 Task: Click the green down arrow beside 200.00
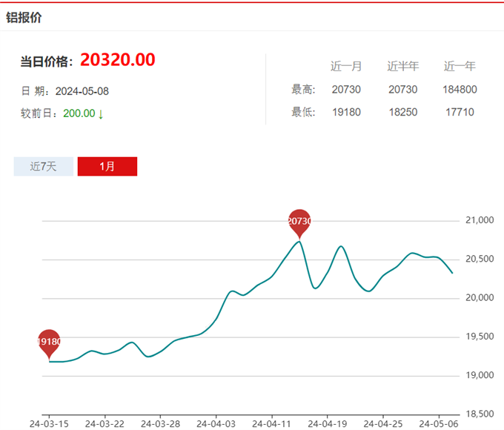101,114
